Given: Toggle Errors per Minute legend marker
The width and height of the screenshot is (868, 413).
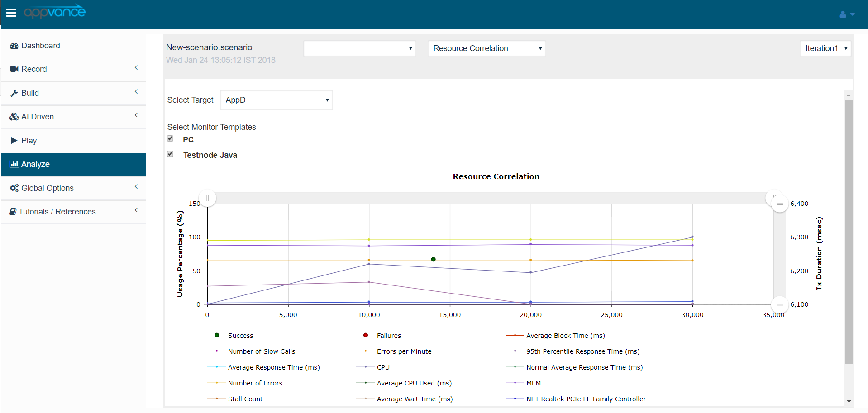Looking at the screenshot, I should coord(365,351).
